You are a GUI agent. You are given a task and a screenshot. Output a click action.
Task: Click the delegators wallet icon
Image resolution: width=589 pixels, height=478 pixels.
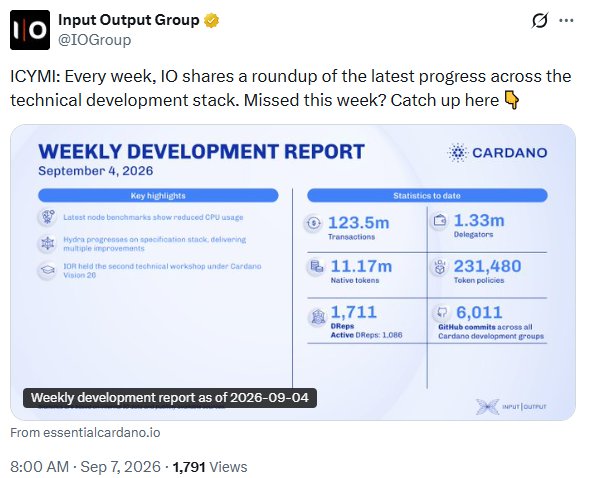click(439, 220)
